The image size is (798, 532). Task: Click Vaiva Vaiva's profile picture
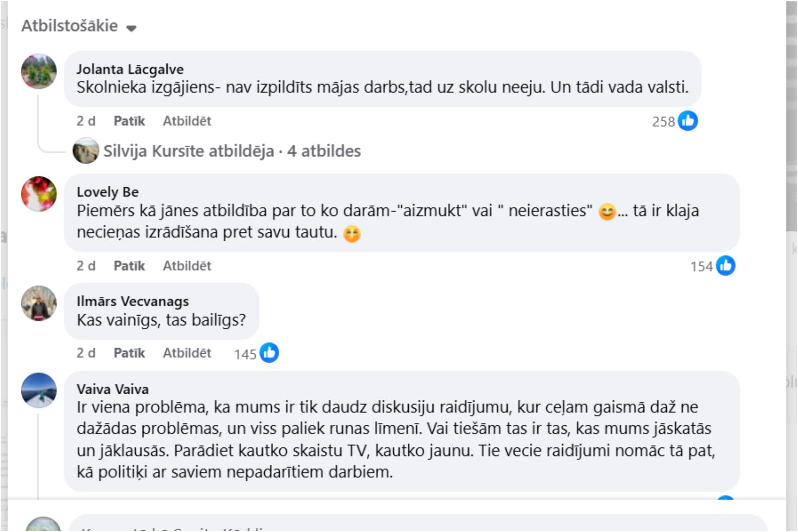point(39,390)
